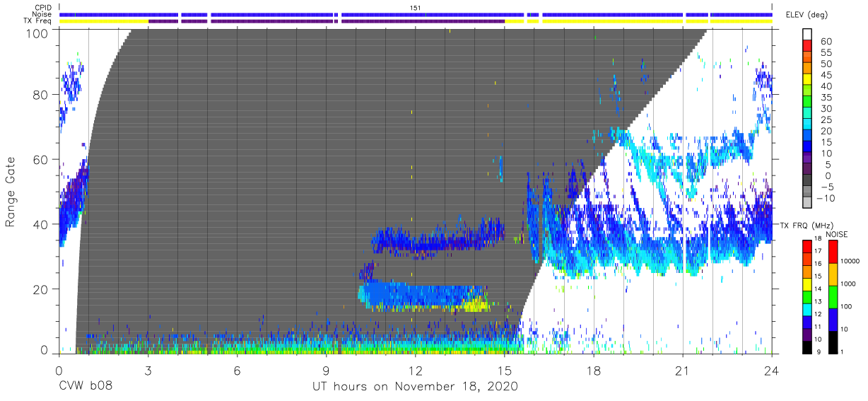The width and height of the screenshot is (868, 401).
Task: Click range gate axis label '80'
Action: click(x=42, y=95)
